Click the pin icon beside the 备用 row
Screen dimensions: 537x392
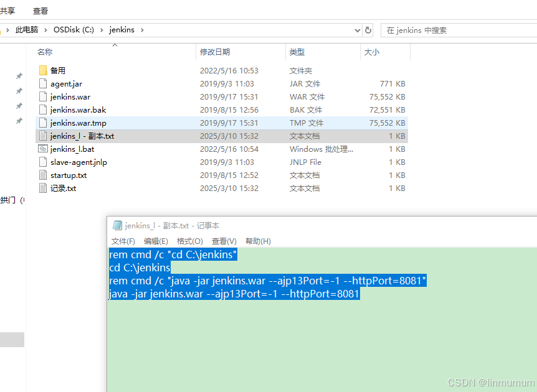coord(19,76)
